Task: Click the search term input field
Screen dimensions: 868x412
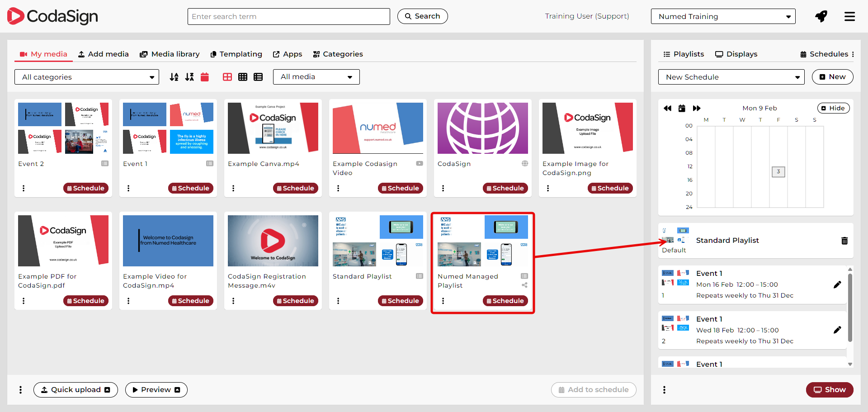Action: (x=288, y=16)
